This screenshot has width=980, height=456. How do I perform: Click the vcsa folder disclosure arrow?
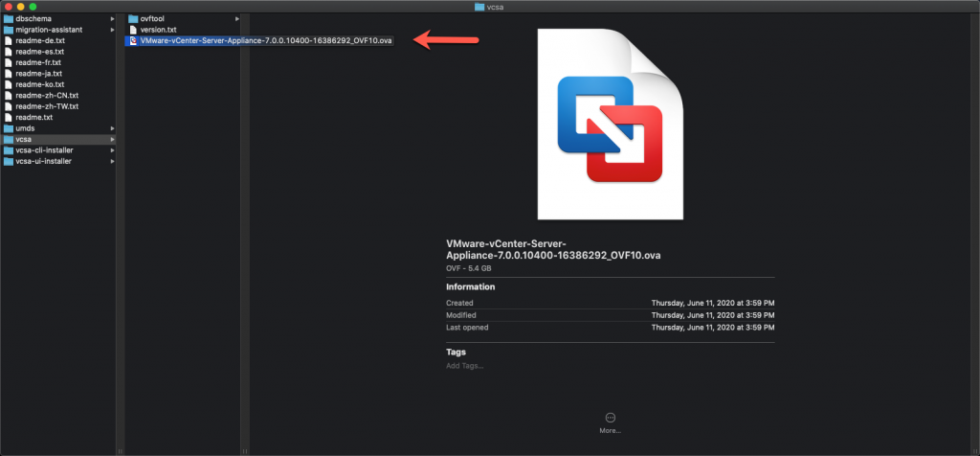[x=113, y=139]
